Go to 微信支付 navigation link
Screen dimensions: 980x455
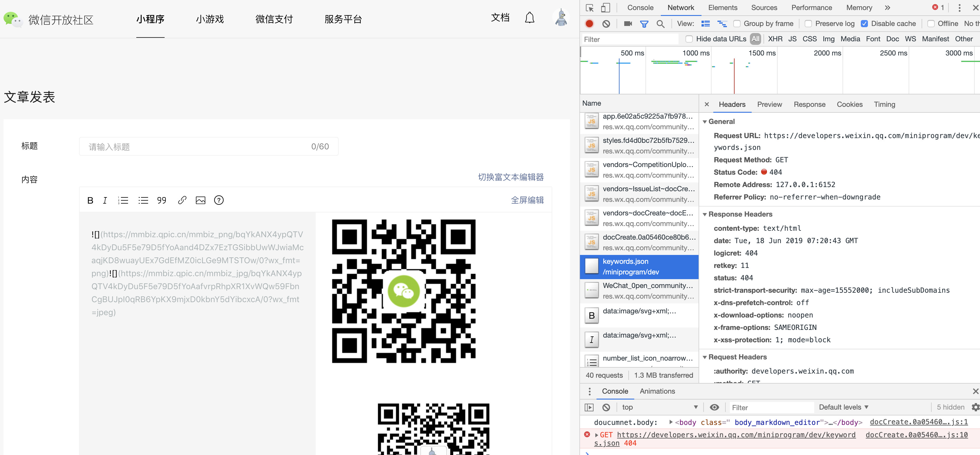[274, 19]
